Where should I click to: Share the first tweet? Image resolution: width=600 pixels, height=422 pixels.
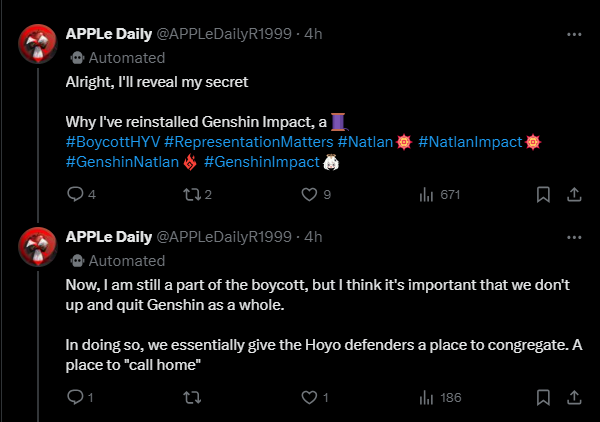point(574,194)
